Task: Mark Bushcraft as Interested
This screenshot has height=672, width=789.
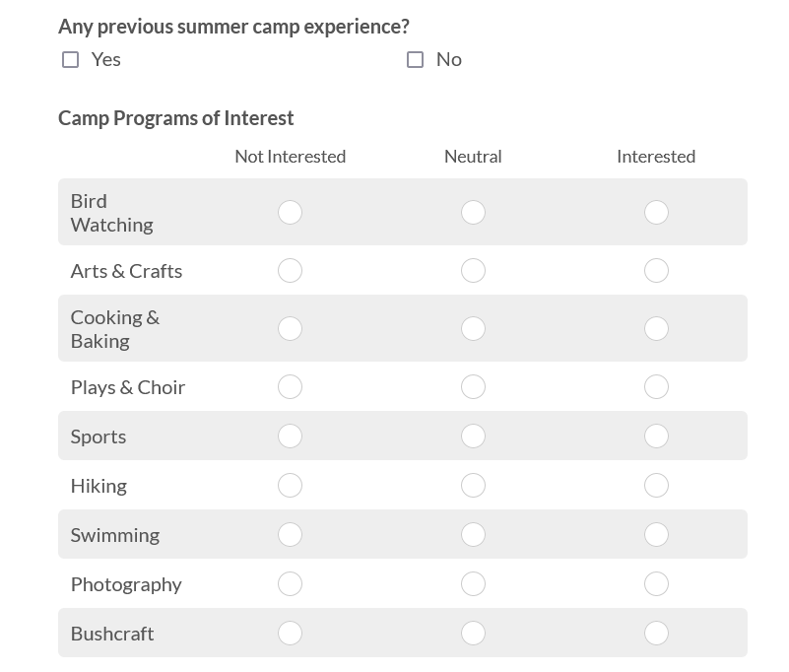Action: pos(656,634)
